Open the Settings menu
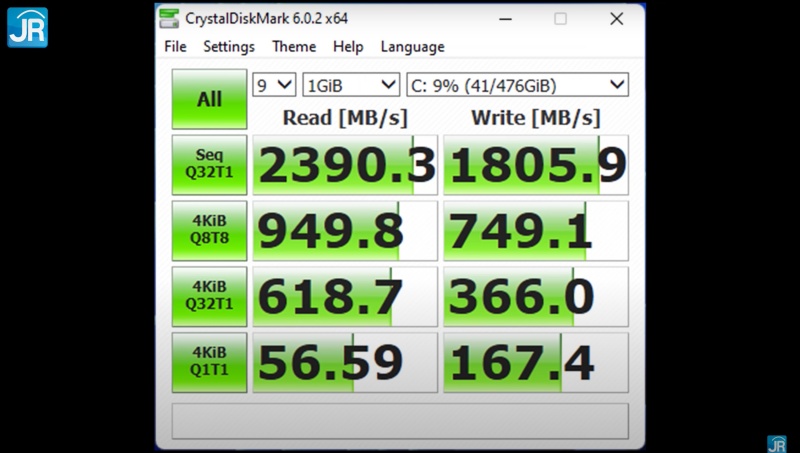800x453 pixels. coord(229,47)
